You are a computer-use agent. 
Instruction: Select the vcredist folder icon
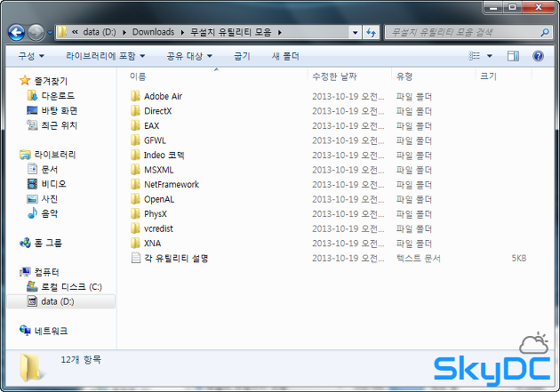click(135, 228)
